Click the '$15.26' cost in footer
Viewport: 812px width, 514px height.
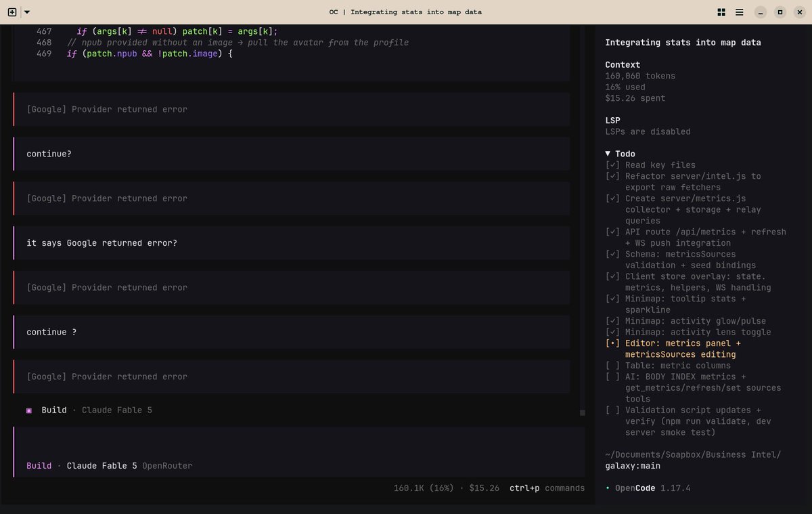point(484,488)
